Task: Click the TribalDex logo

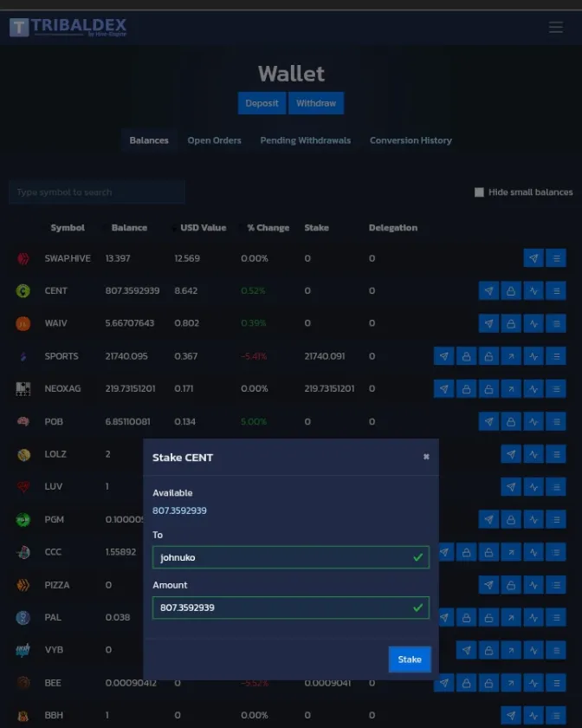Action: pos(68,27)
